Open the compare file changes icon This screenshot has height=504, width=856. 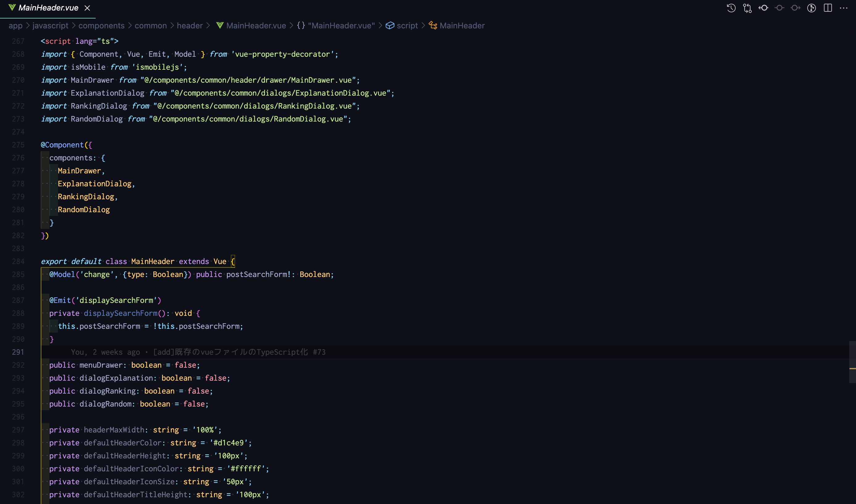tap(747, 8)
